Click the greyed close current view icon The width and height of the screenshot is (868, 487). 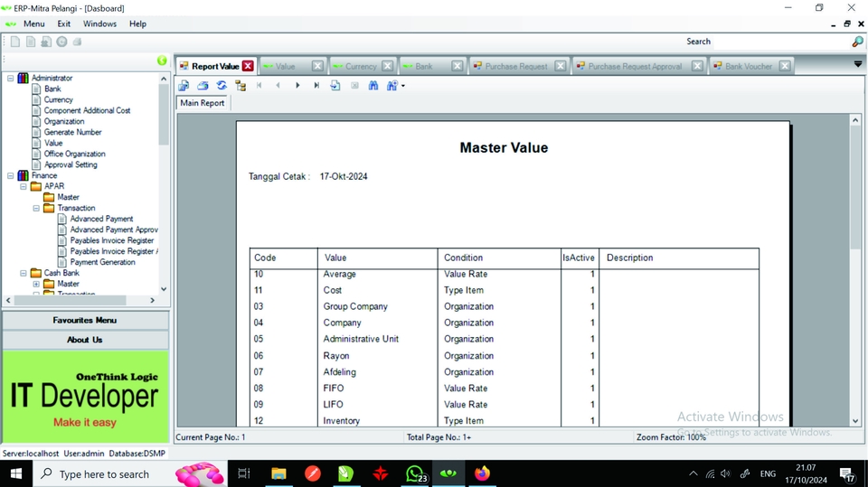354,85
